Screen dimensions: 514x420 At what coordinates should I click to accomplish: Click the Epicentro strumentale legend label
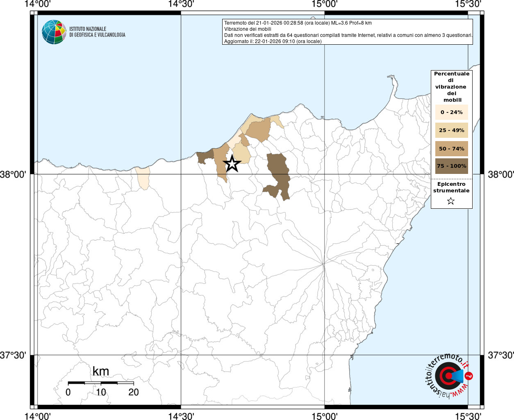[451, 187]
